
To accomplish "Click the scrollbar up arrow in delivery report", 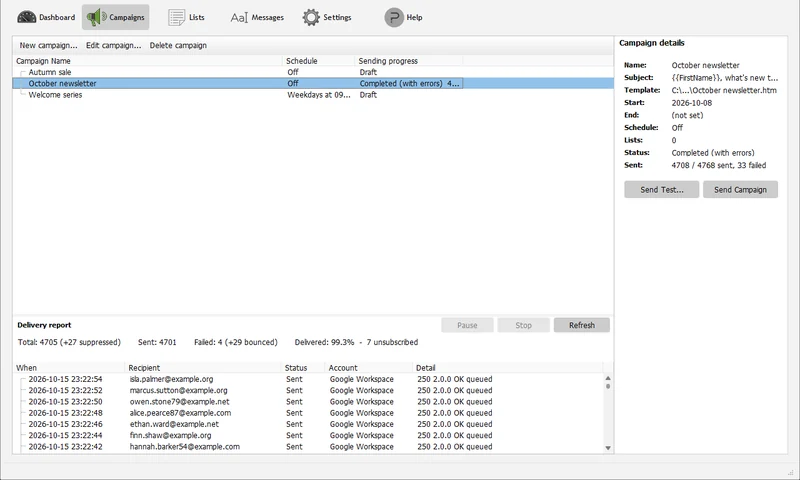I will (x=608, y=378).
